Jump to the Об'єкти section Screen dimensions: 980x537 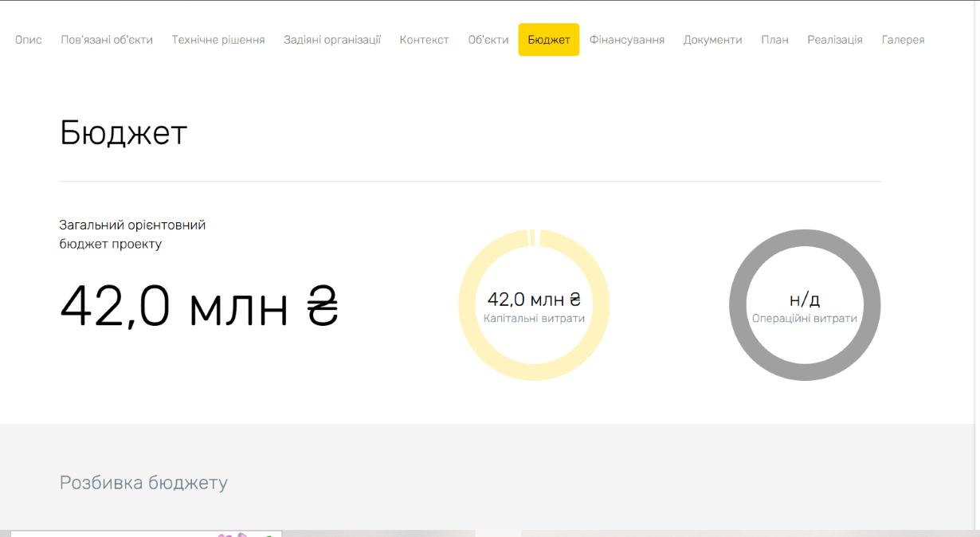point(488,40)
